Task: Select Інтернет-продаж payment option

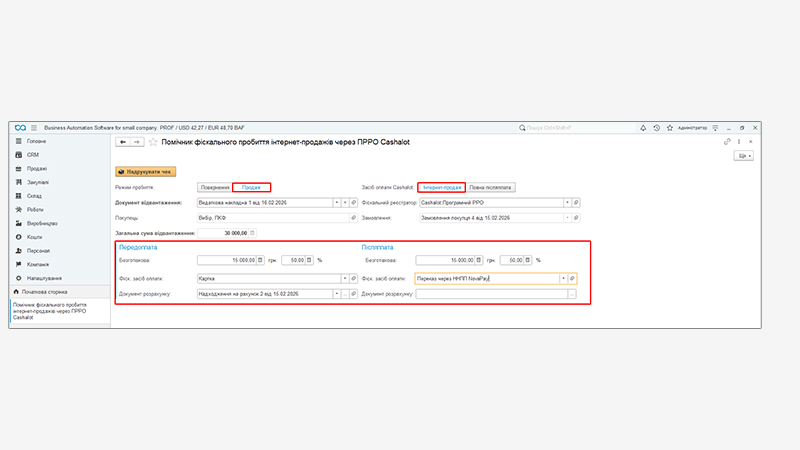Action: [441, 187]
